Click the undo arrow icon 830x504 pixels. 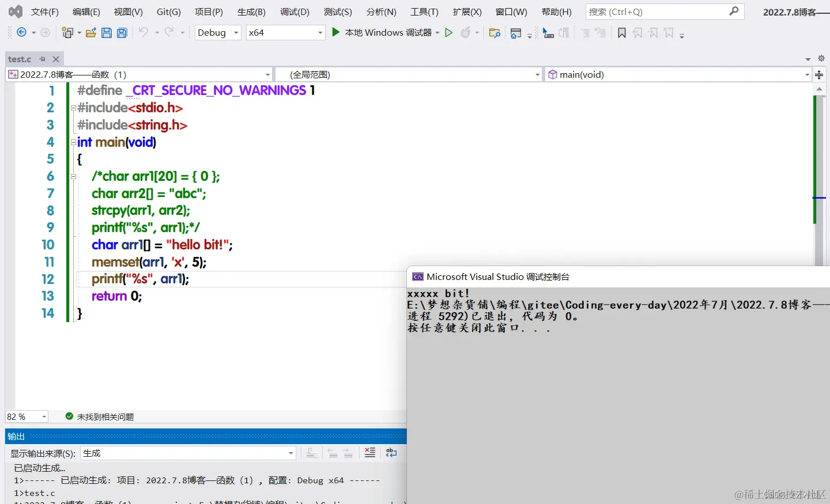click(144, 32)
